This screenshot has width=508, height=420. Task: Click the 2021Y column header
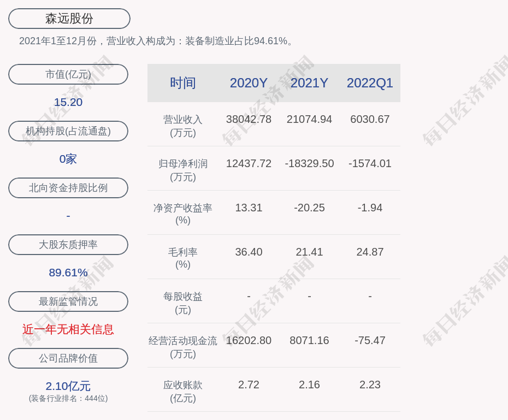click(309, 83)
